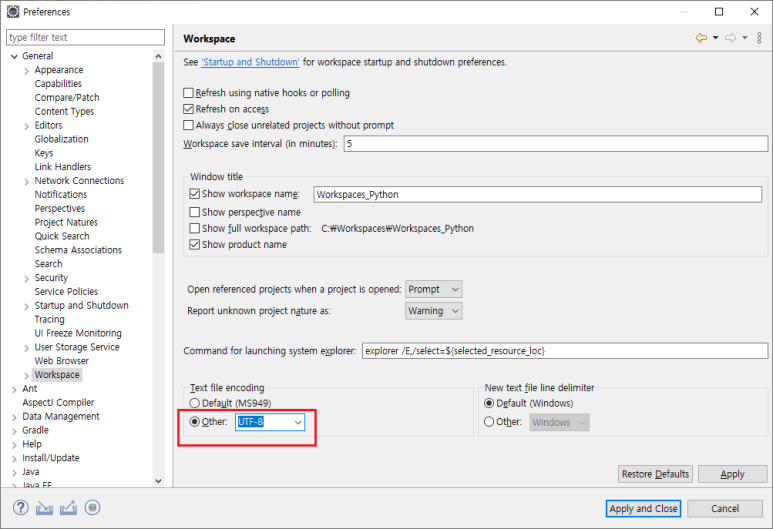
Task: Open Content Types preference page
Action: (x=64, y=111)
